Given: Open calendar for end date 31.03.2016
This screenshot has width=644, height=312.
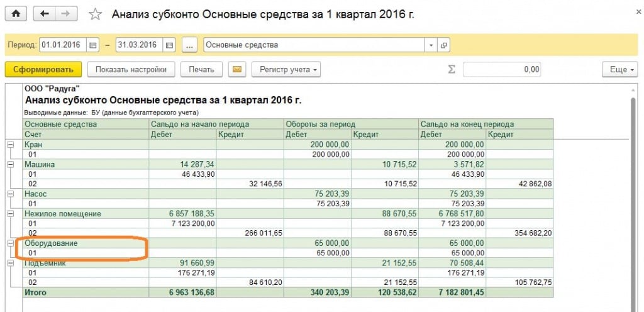Looking at the screenshot, I should (x=169, y=45).
